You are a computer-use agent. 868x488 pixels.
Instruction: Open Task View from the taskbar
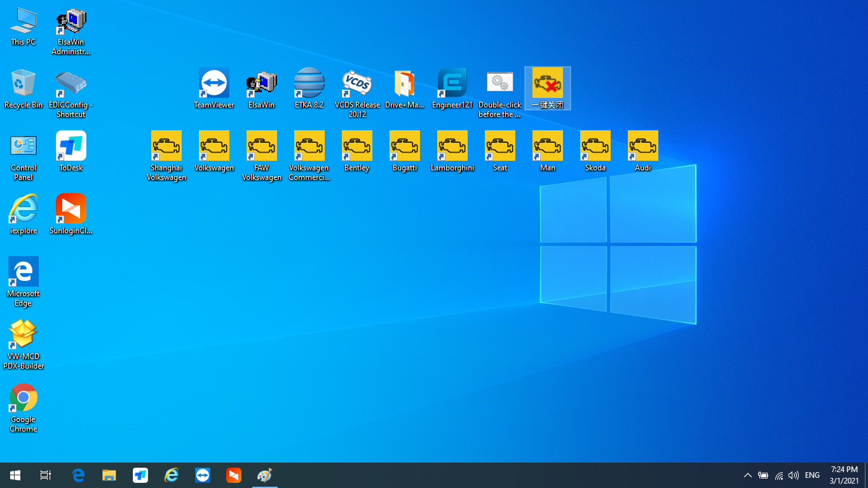(46, 475)
